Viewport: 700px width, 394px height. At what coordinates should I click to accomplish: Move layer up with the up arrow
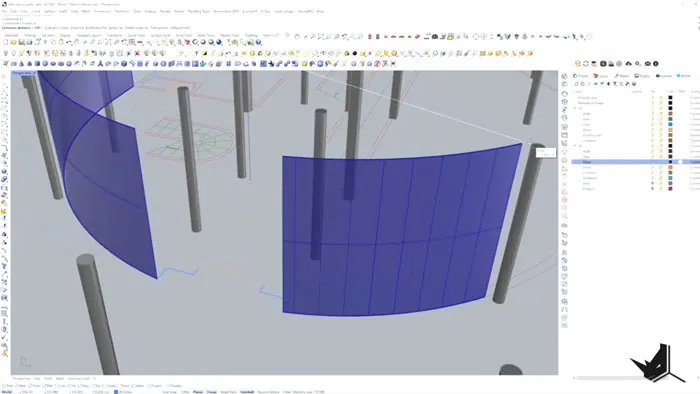pos(596,84)
